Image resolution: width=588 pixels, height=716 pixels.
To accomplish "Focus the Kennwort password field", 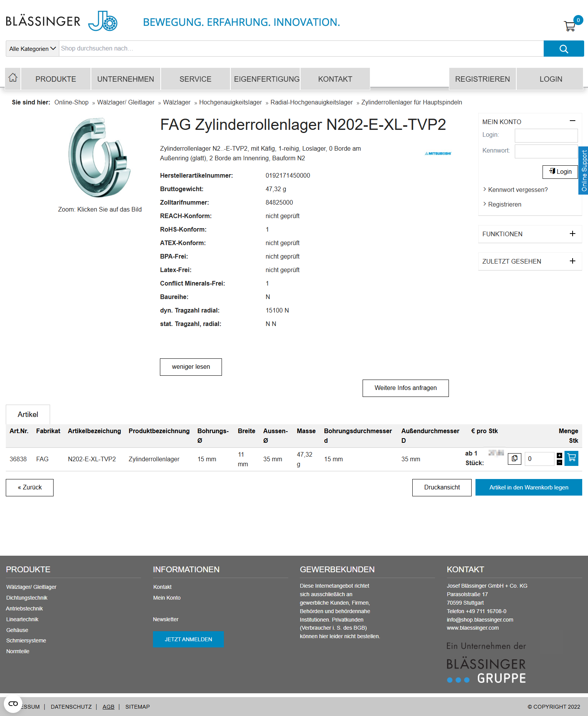I will [546, 151].
